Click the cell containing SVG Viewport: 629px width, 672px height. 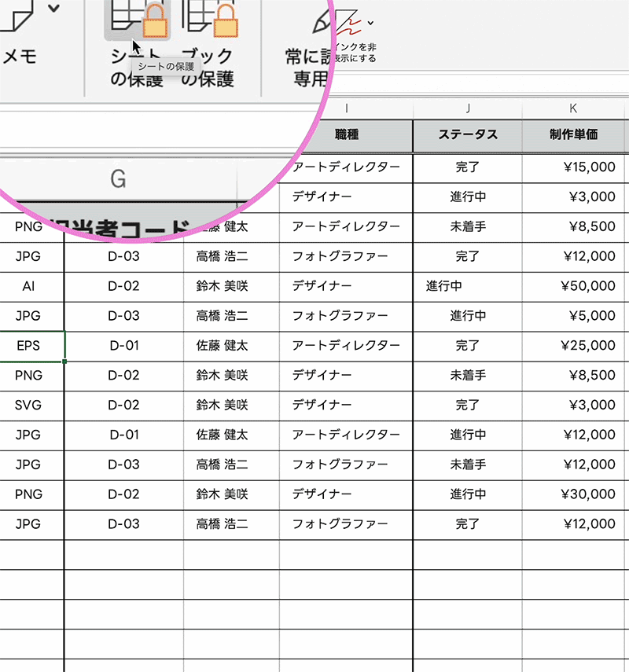(28, 405)
